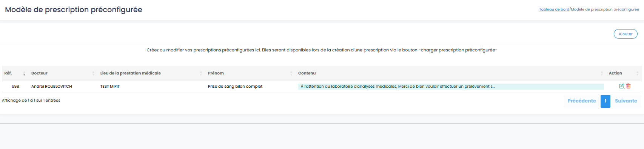This screenshot has height=149, width=644.
Task: Select page 1 in pagination
Action: point(605,101)
